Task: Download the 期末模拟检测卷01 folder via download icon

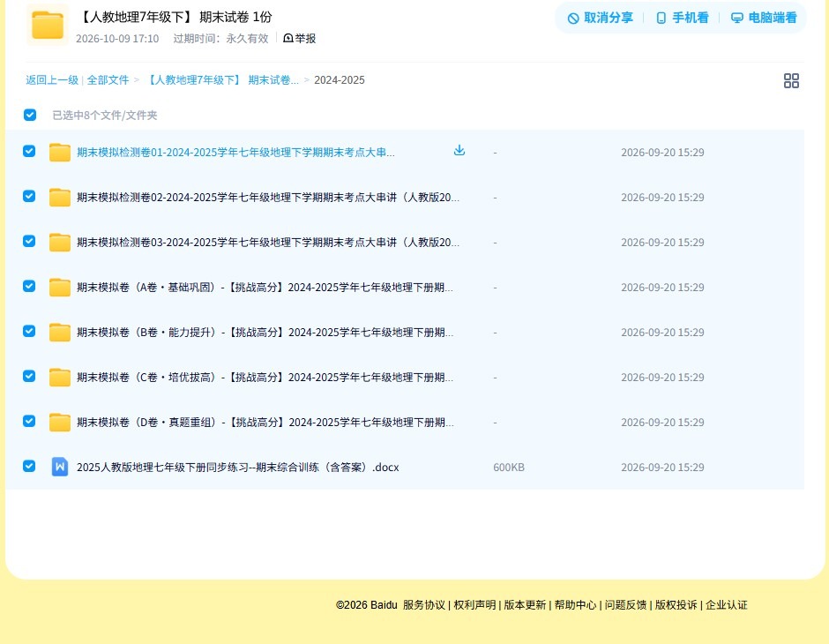Action: (459, 151)
